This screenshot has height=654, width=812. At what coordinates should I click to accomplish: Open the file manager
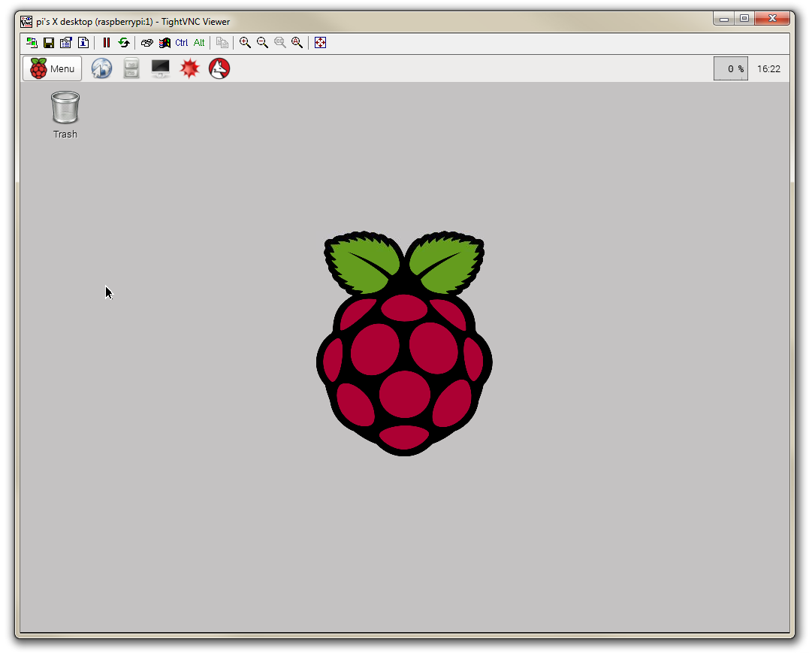click(131, 68)
